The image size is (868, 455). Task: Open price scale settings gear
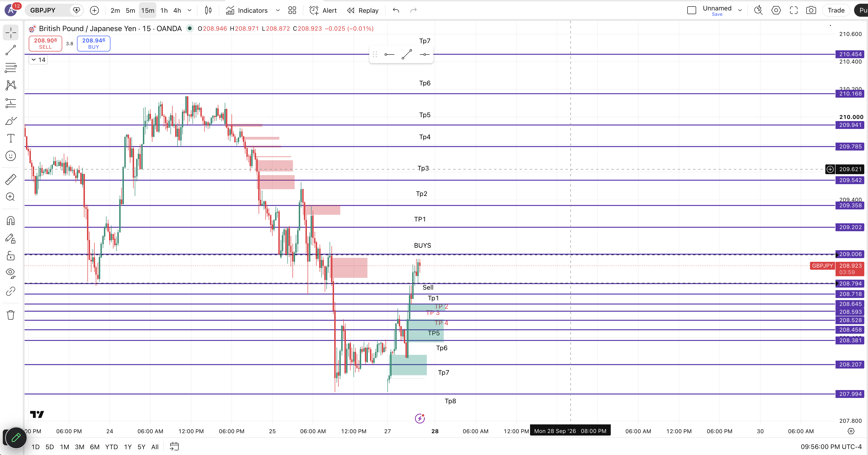click(851, 431)
